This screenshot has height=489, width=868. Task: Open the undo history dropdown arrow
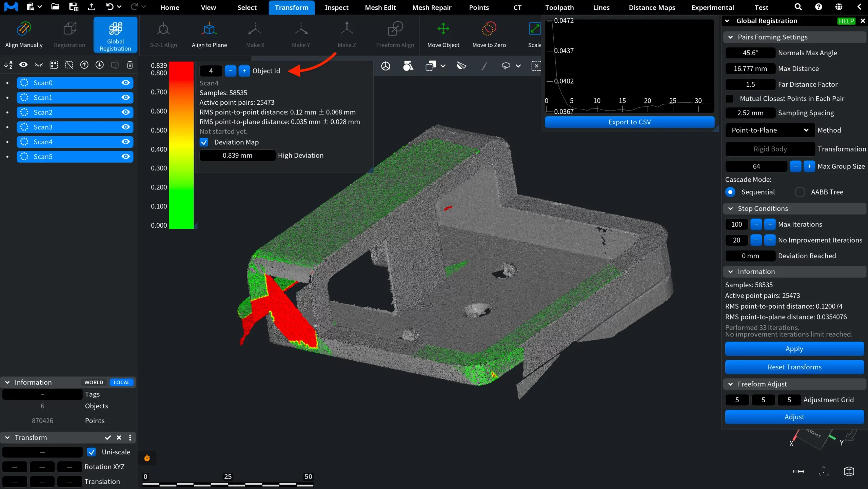click(x=119, y=7)
